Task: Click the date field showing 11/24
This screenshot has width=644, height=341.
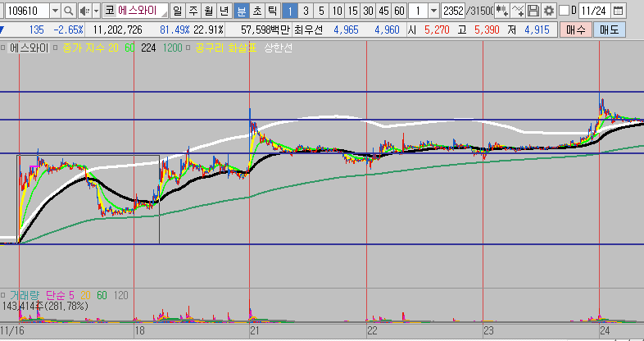Action: (594, 11)
